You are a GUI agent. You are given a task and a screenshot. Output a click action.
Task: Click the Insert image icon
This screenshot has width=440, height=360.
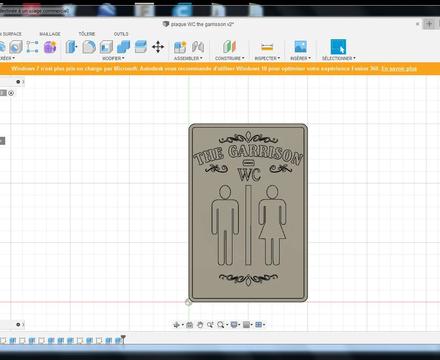(301, 47)
